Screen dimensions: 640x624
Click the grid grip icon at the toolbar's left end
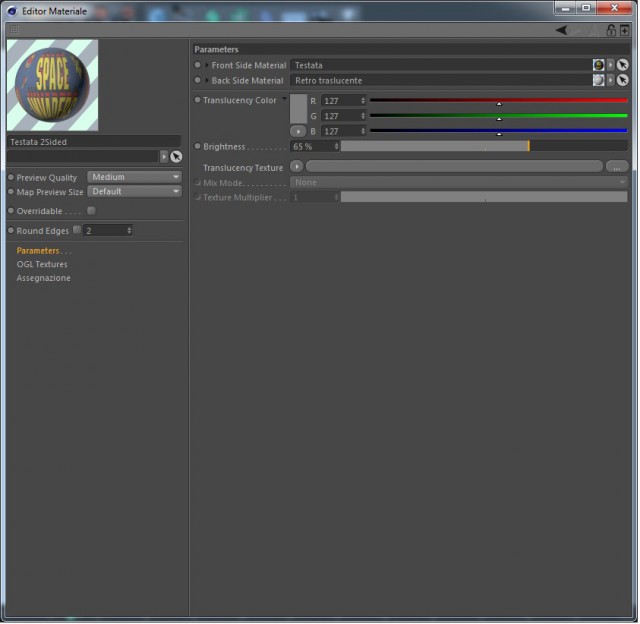coord(14,30)
